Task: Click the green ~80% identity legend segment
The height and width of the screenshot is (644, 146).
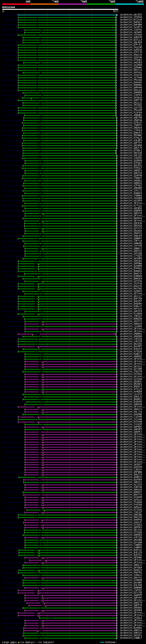Action: click(101, 4)
